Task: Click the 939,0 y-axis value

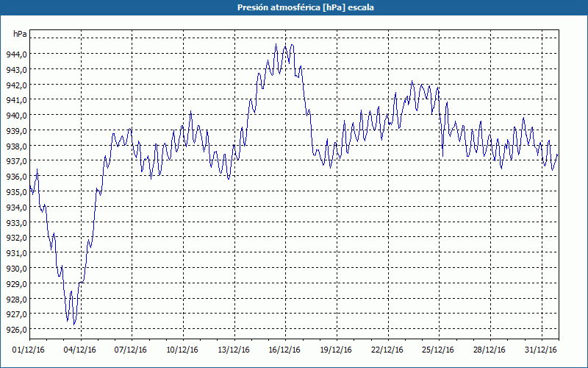Action: click(x=16, y=131)
